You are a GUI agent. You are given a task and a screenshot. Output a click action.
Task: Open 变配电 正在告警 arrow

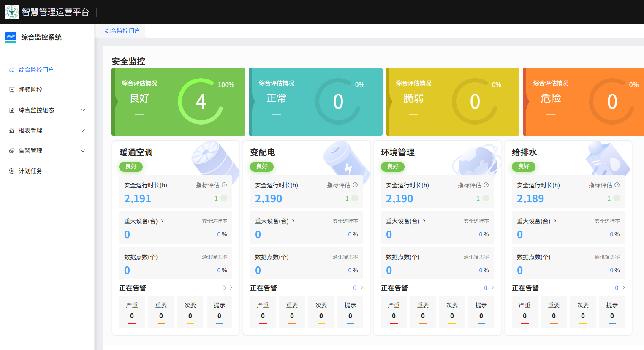(362, 288)
